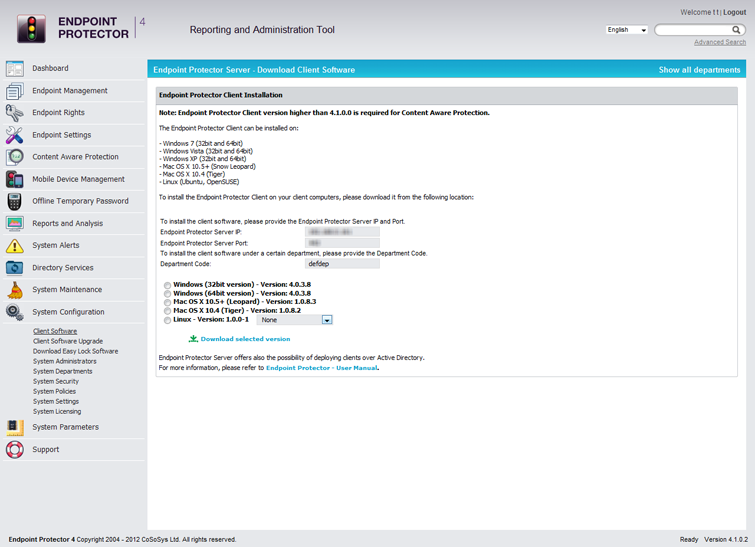Click the Endpoint Protector Server Port field
755x547 pixels.
click(x=342, y=243)
